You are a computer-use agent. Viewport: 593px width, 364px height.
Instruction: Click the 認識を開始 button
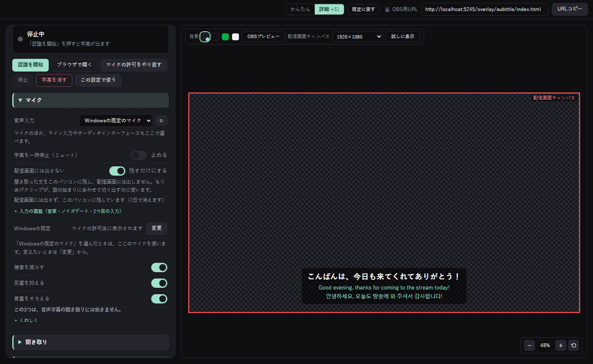30,65
